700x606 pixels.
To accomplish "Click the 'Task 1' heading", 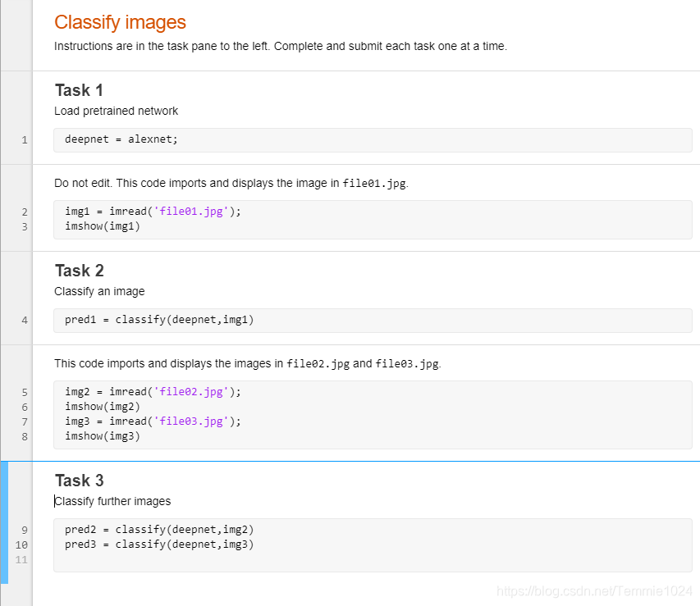I will click(x=79, y=90).
